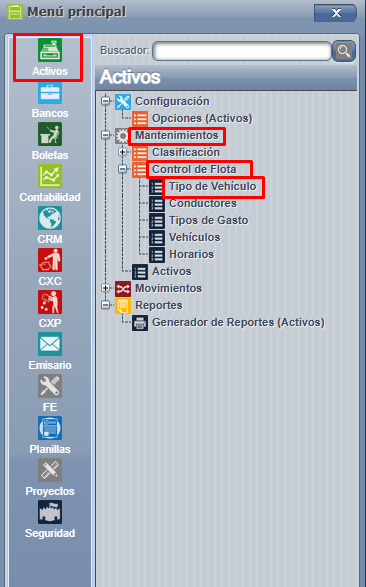This screenshot has height=587, width=366.
Task: Click the Mantenimientos gear icon
Action: 122,136
